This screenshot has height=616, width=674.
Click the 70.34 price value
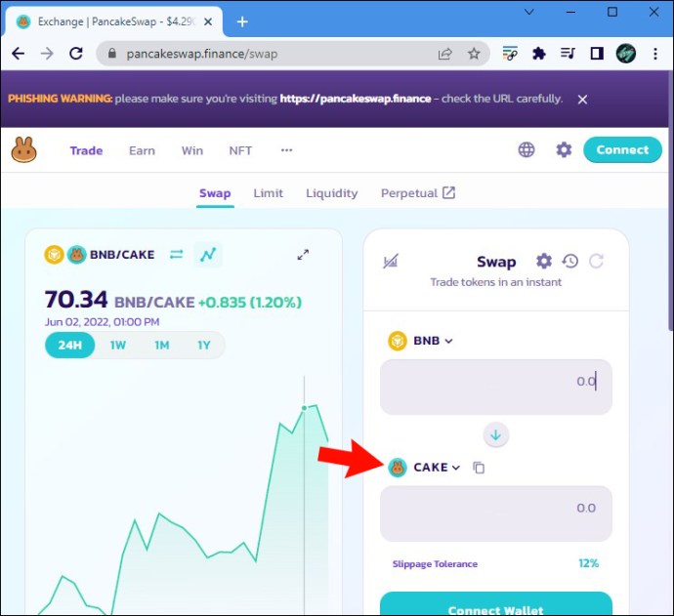(x=76, y=300)
